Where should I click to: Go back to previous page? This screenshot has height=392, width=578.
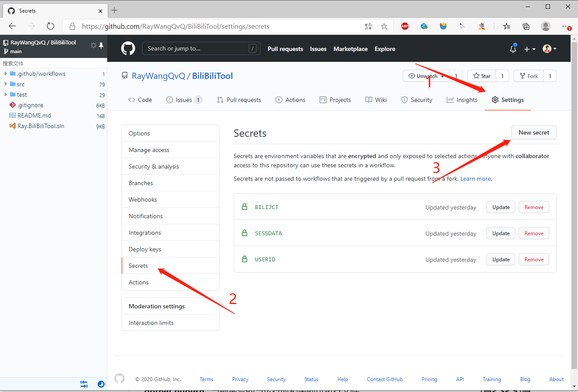pyautogui.click(x=12, y=26)
